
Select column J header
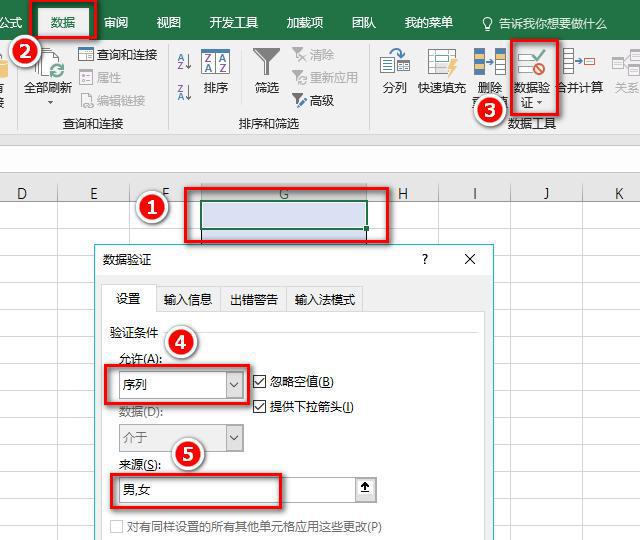pyautogui.click(x=546, y=193)
